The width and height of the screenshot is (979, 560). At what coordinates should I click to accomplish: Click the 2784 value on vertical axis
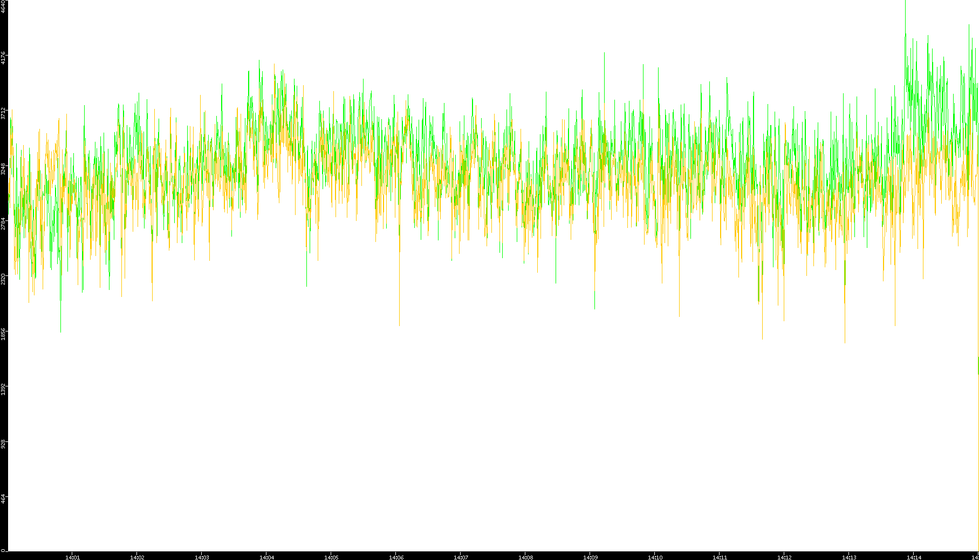3,223
